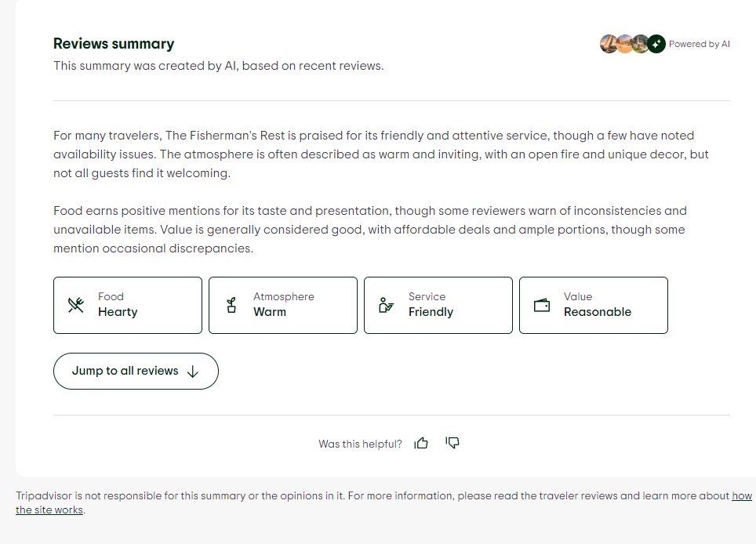
Task: Select the "Friendly" service rating label
Action: coord(431,312)
